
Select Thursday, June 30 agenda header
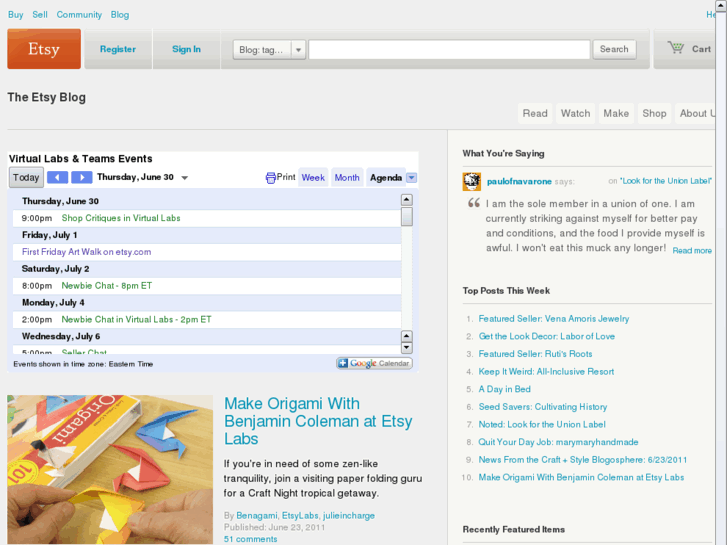[x=60, y=201]
